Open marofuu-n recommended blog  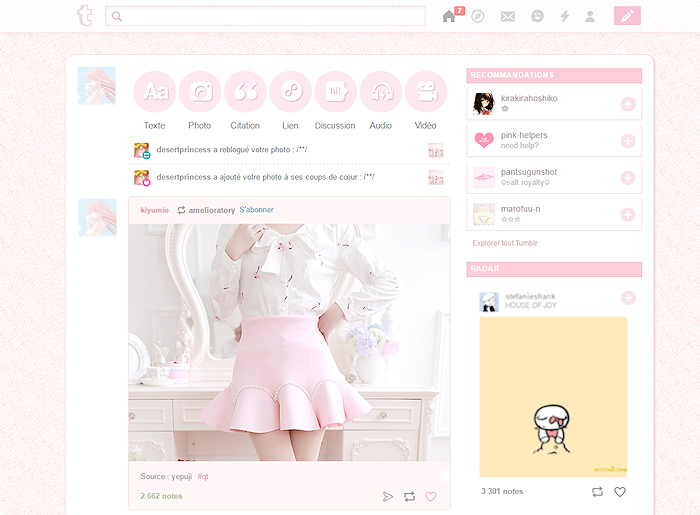point(521,209)
